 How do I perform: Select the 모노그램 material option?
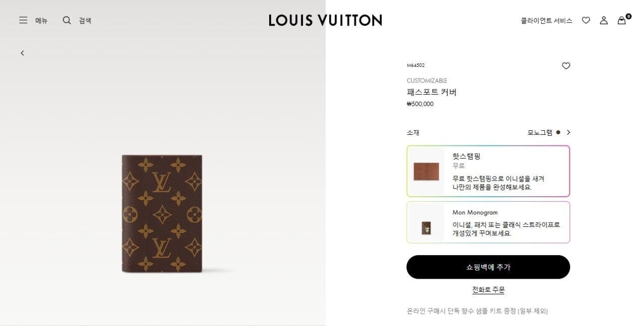tap(540, 132)
